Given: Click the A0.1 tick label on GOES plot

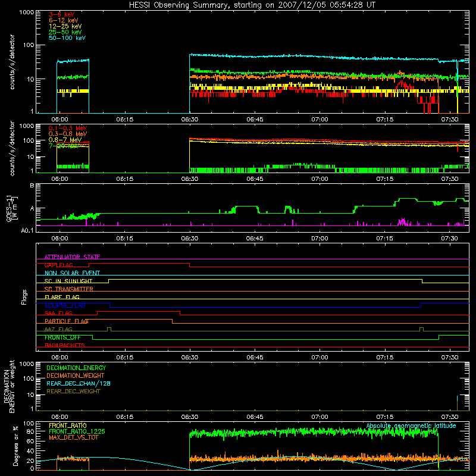Looking at the screenshot, I should coord(27,230).
